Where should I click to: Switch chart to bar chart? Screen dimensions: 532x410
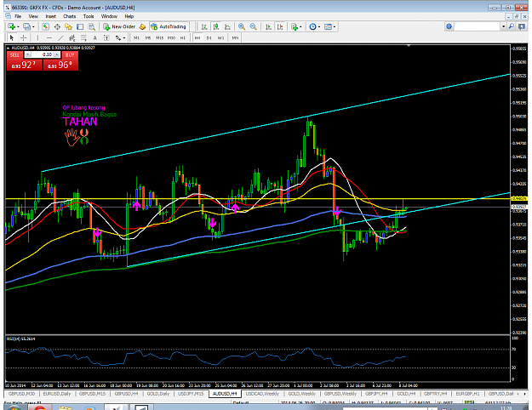pos(204,26)
